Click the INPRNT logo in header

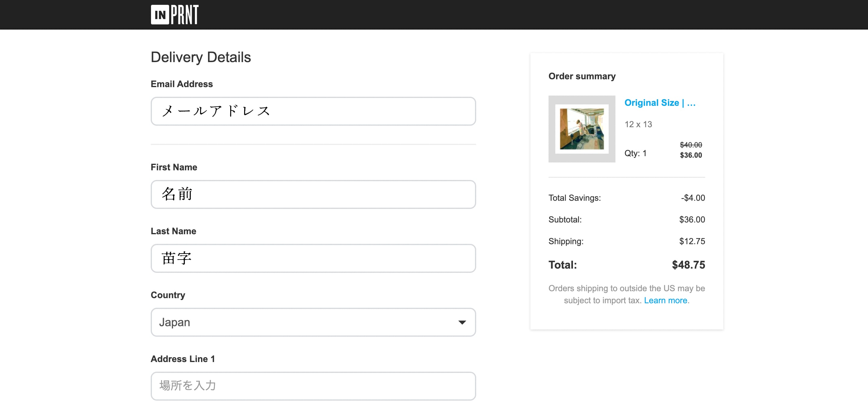coord(175,15)
